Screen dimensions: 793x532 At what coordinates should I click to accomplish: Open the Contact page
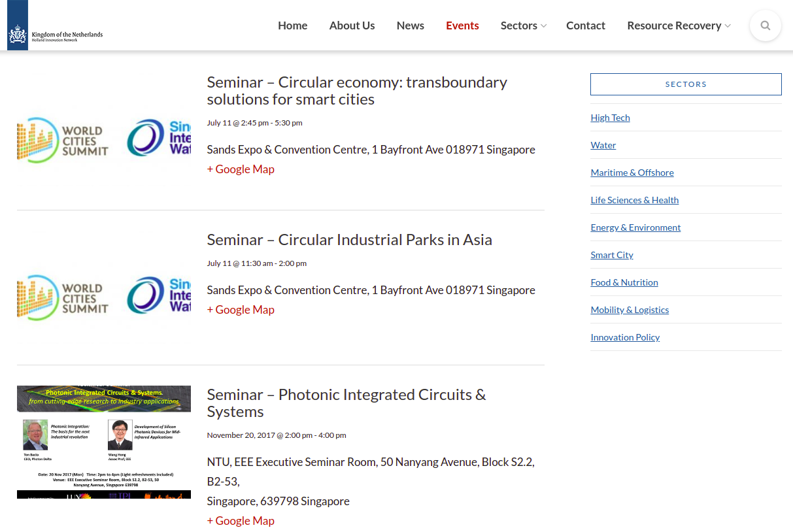click(x=586, y=25)
